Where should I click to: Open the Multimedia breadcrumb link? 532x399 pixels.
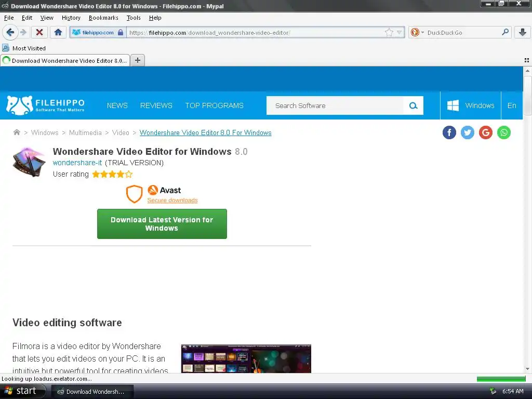[85, 132]
